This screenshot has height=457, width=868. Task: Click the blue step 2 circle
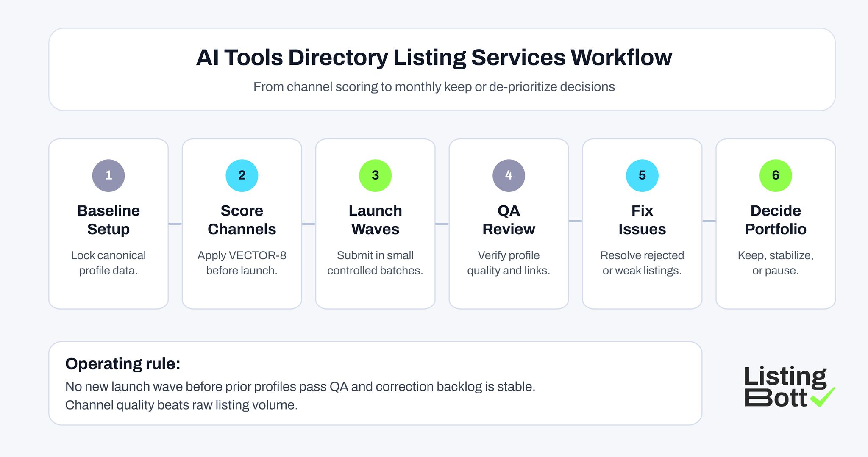[242, 175]
